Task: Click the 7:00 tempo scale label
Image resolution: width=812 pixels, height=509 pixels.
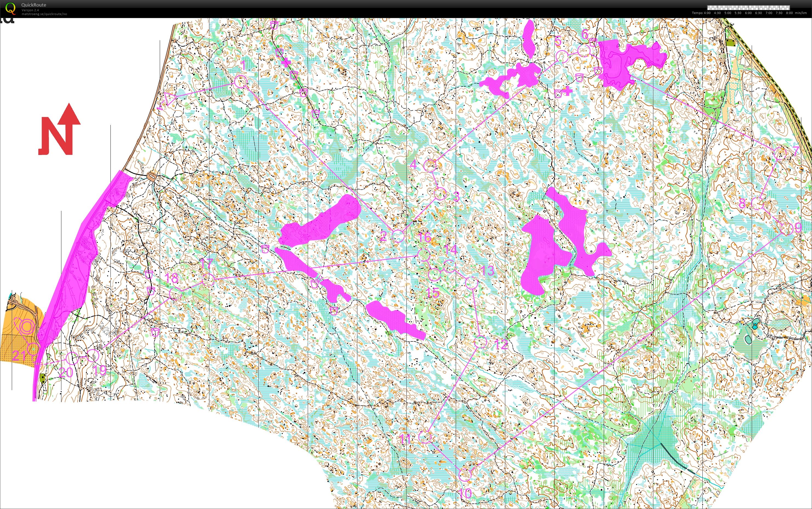Action: tap(769, 13)
